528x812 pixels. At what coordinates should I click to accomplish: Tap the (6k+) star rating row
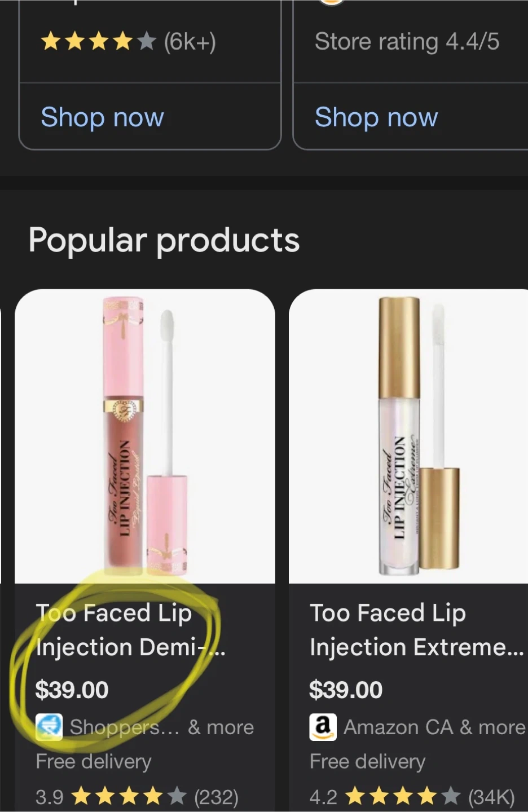(128, 41)
